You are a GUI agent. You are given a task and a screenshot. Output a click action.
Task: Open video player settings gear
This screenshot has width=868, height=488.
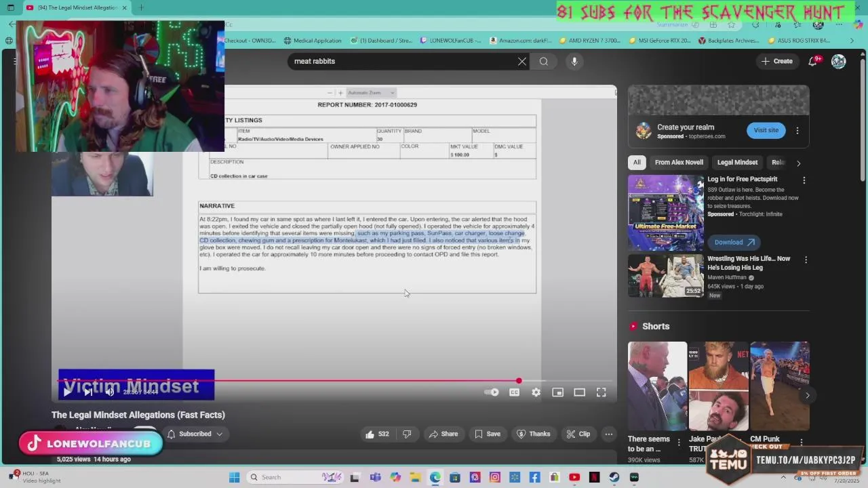pyautogui.click(x=536, y=392)
